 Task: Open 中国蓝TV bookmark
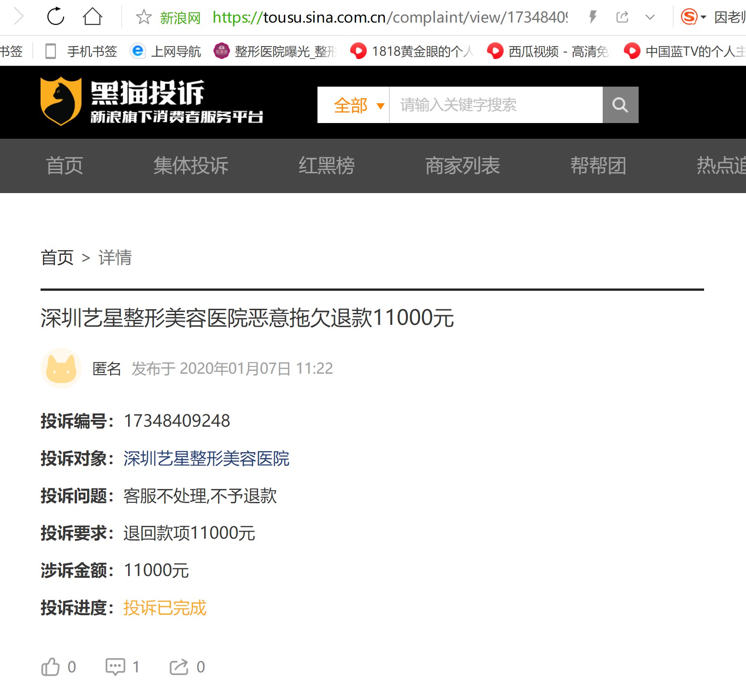point(685,51)
